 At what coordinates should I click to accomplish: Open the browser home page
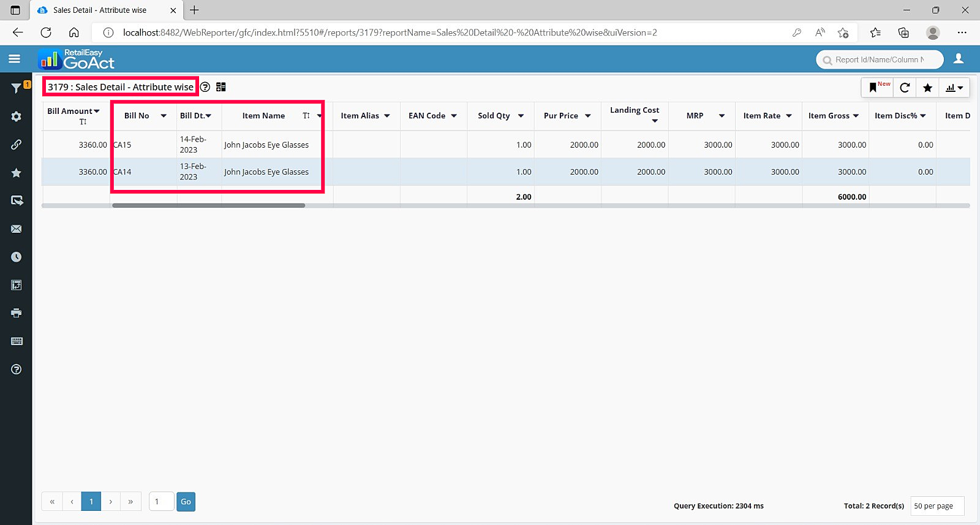pyautogui.click(x=74, y=32)
